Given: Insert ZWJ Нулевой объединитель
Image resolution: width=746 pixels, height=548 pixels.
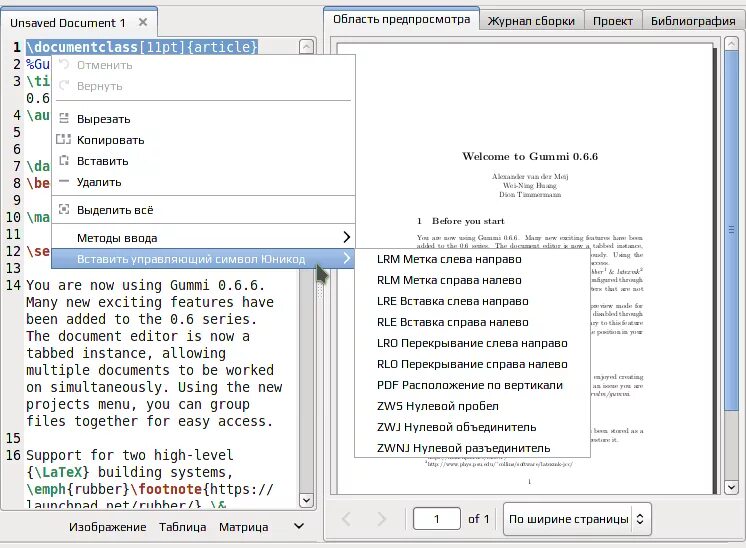Looking at the screenshot, I should click(472, 427).
